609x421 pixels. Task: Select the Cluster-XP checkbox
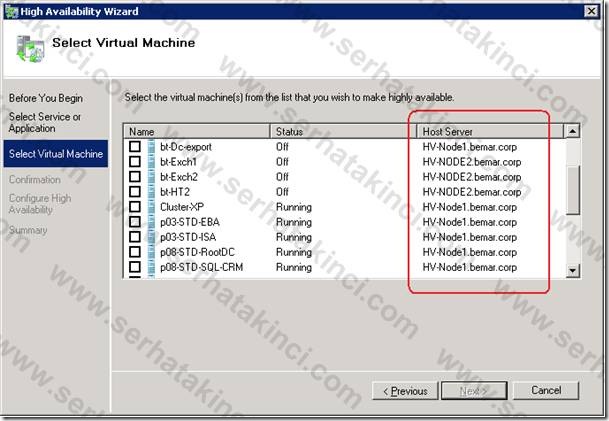tap(135, 207)
